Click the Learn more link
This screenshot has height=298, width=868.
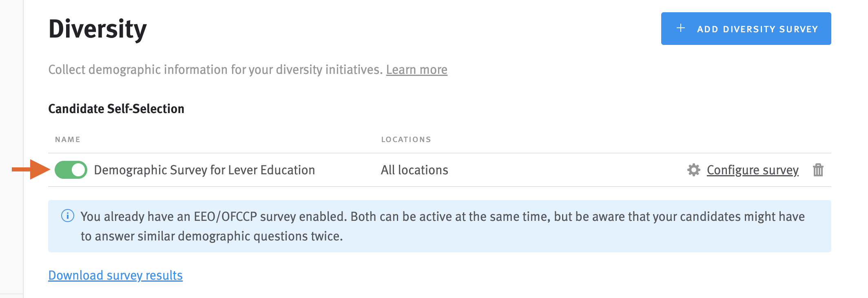pos(416,70)
